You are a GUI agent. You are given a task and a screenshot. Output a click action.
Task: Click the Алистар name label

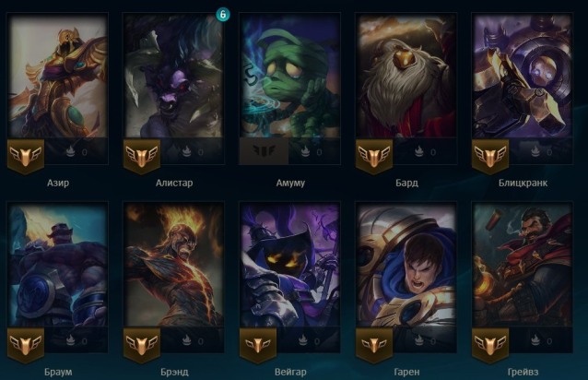174,183
